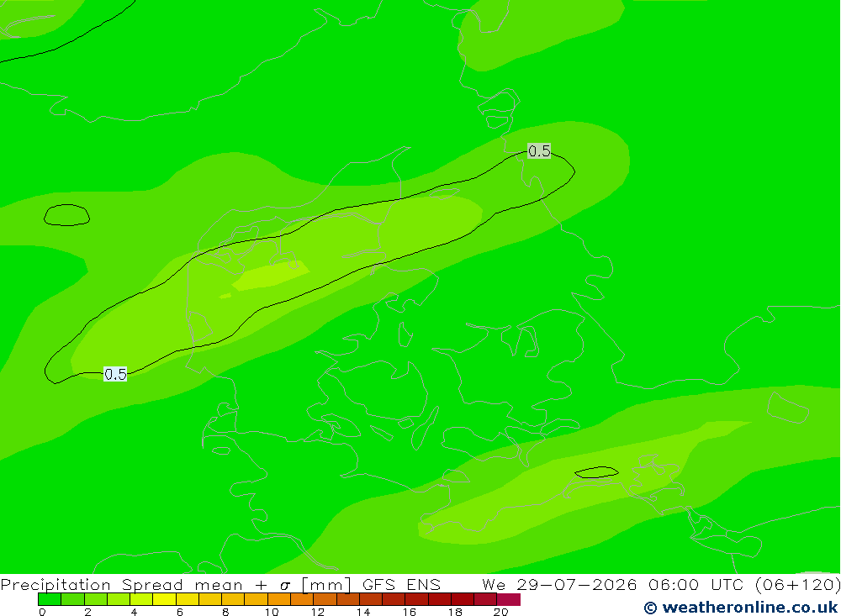Click legend tick label '10'
The width and height of the screenshot is (841, 616).
pyautogui.click(x=272, y=612)
